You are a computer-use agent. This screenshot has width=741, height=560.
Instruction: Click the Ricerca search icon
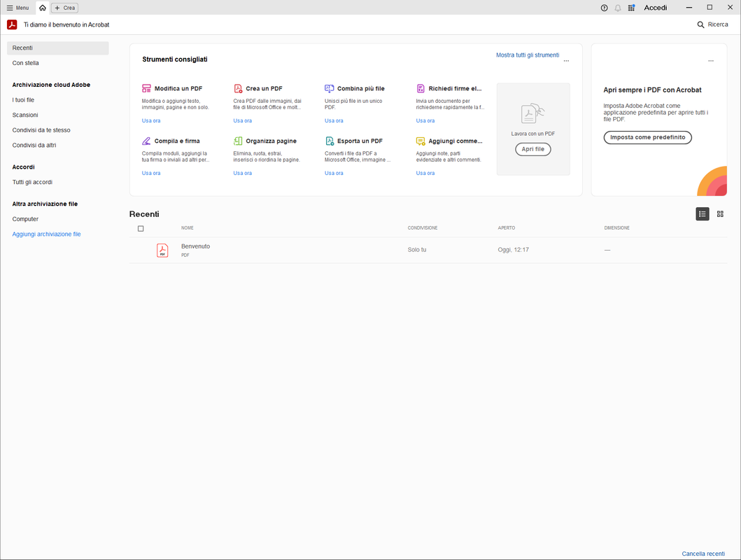tap(701, 24)
